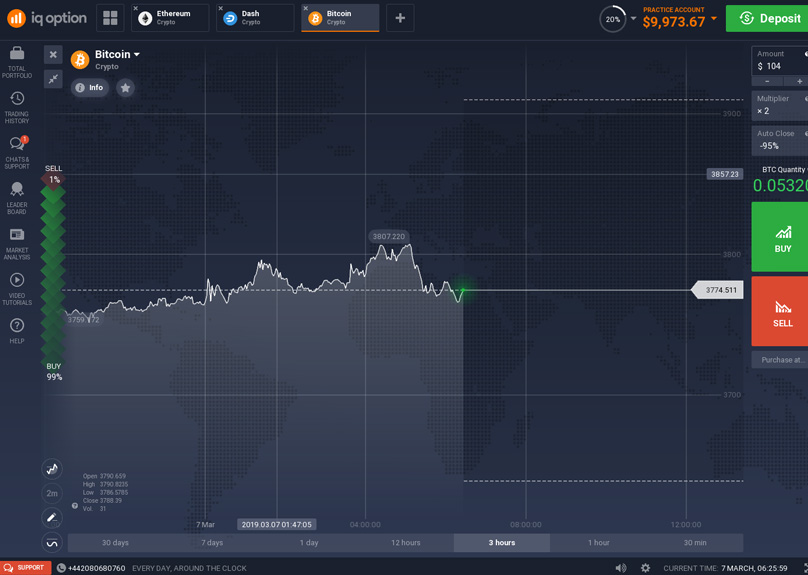Image resolution: width=808 pixels, height=575 pixels.
Task: Click the 3774.511 current price tag
Action: [x=717, y=290]
